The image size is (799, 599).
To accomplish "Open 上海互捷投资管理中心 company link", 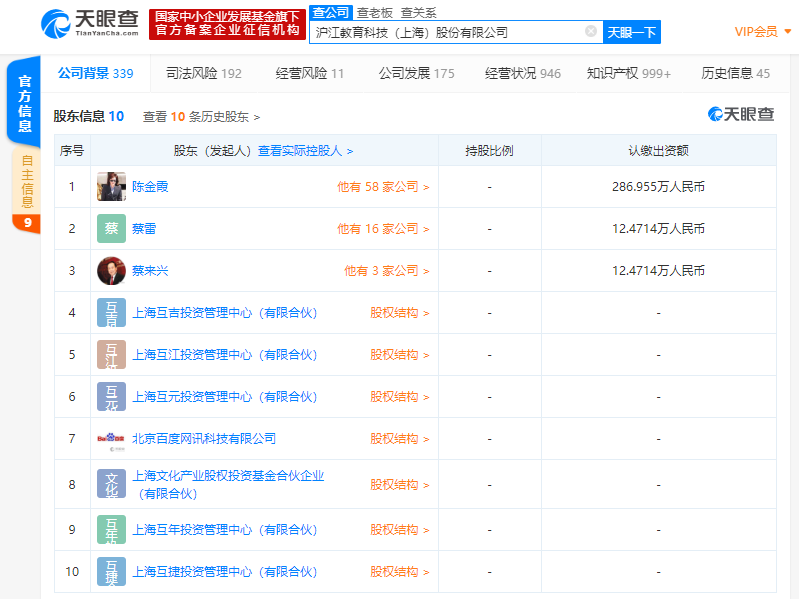I will pos(225,572).
